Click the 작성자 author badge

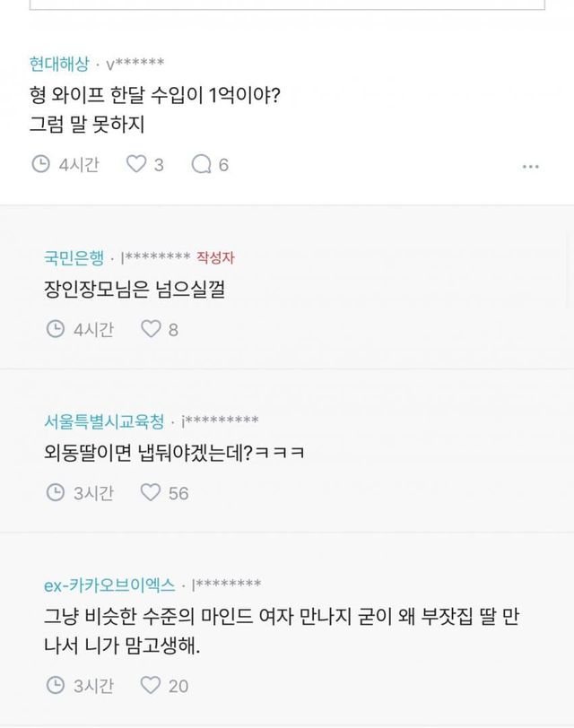[215, 258]
